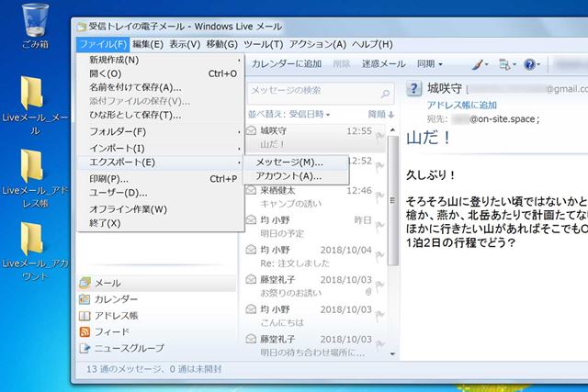588x392 pixels.
Task: Expand the インポート(I) submenu
Action: [x=161, y=149]
